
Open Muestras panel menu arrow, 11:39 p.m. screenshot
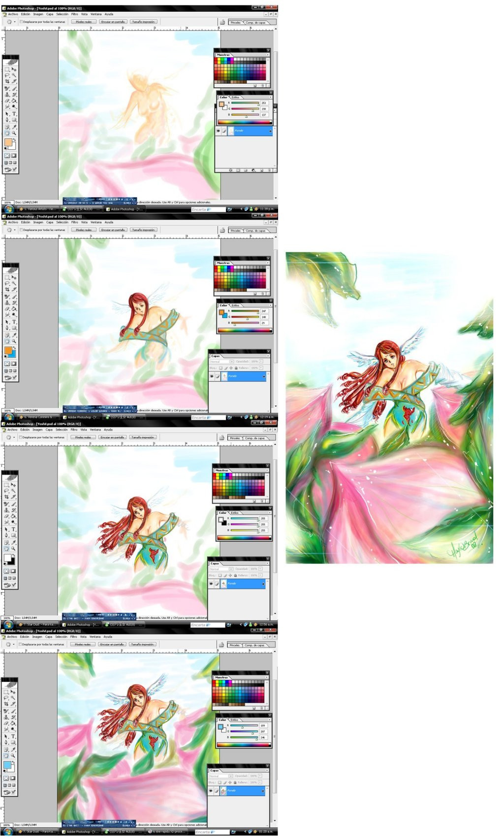tap(268, 55)
